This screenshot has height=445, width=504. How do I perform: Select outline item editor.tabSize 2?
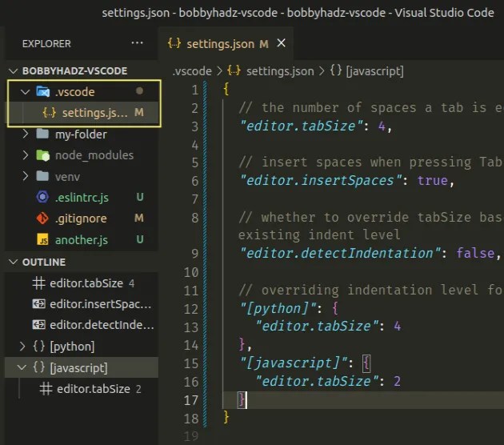[82, 389]
